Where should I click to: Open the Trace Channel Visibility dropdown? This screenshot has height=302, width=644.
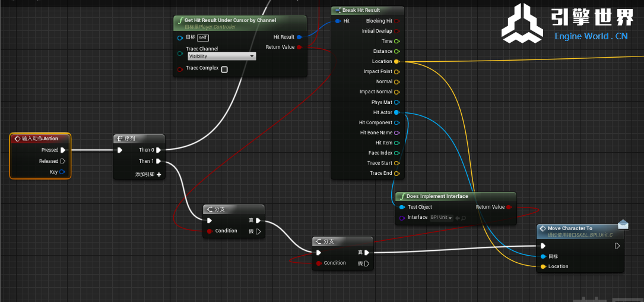221,56
